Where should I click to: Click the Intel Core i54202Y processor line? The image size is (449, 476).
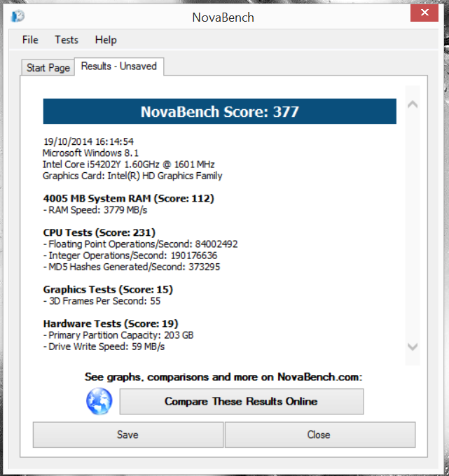click(128, 164)
